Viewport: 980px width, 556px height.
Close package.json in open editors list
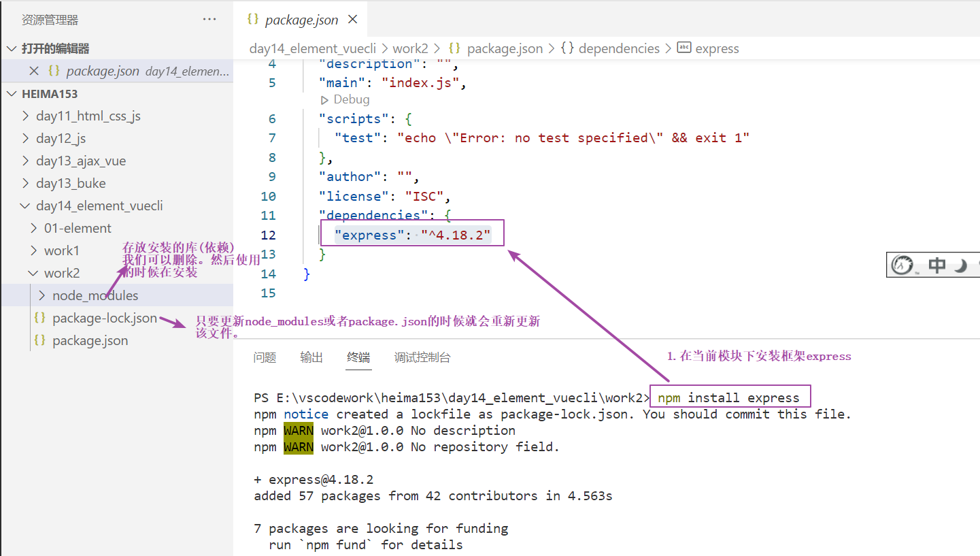pyautogui.click(x=34, y=71)
